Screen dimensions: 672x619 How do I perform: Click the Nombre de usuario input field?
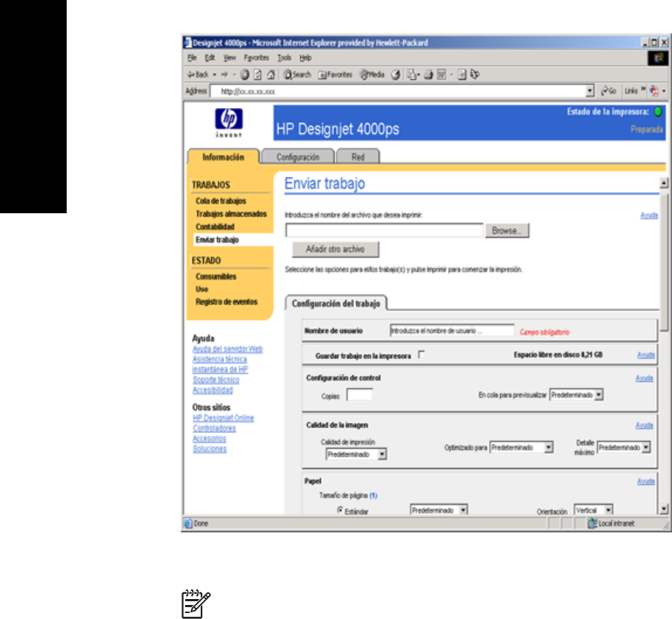451,331
